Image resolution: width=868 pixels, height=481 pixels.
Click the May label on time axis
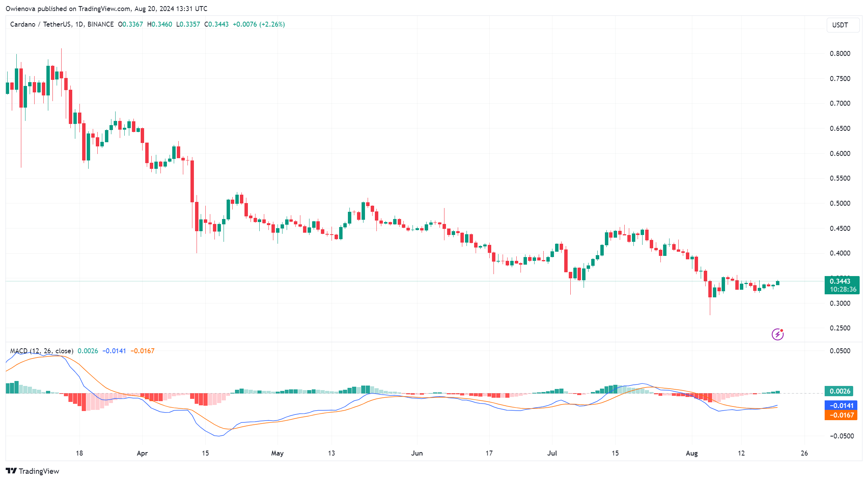(x=278, y=453)
